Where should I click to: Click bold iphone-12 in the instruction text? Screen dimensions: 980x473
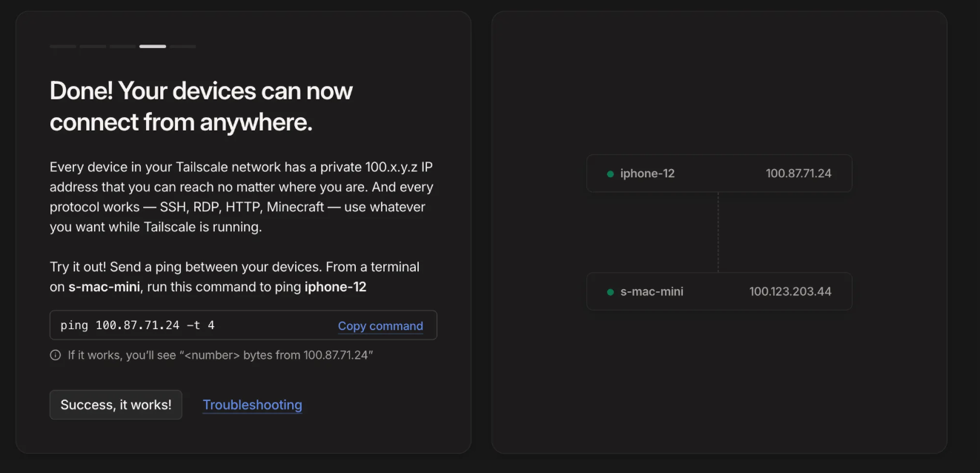(335, 287)
